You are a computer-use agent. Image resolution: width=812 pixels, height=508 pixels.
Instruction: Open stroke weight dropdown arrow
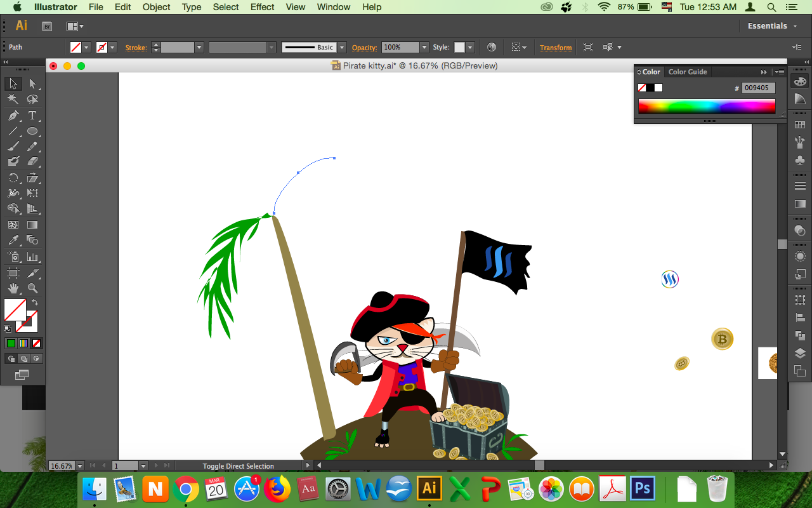tap(199, 47)
